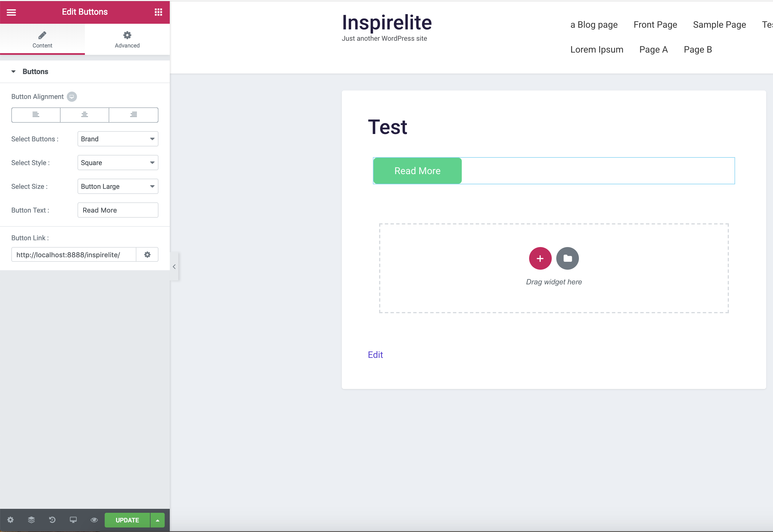773x532 pixels.
Task: Click the green UPDATE button
Action: pyautogui.click(x=127, y=520)
